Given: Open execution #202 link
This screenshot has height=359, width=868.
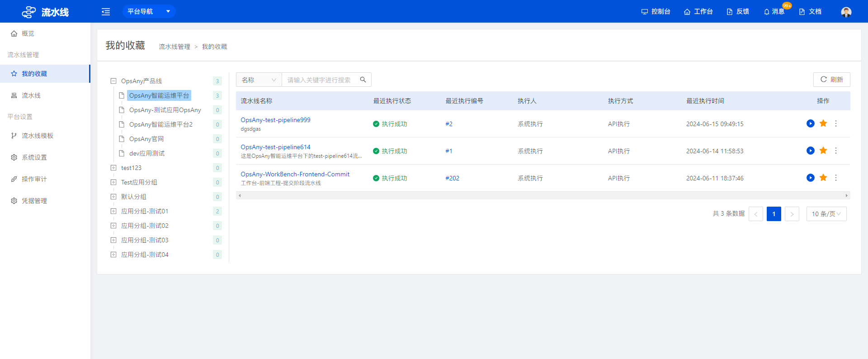Looking at the screenshot, I should [452, 178].
